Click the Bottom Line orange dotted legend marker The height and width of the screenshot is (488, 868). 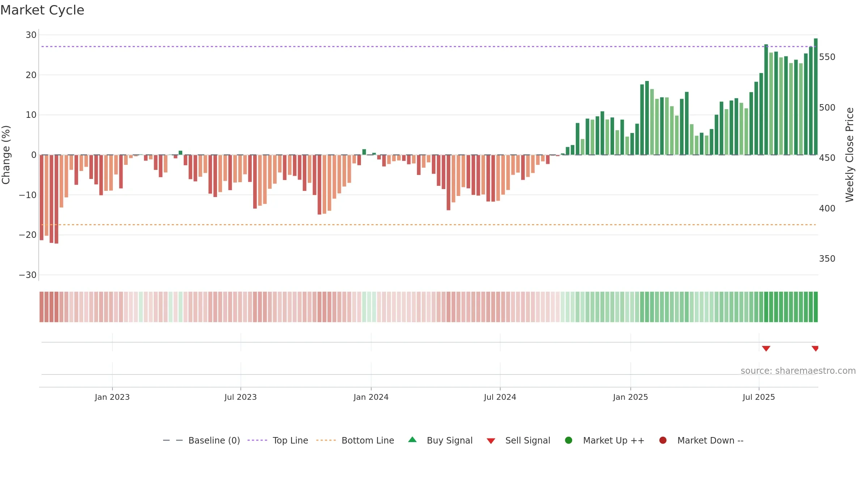(326, 440)
